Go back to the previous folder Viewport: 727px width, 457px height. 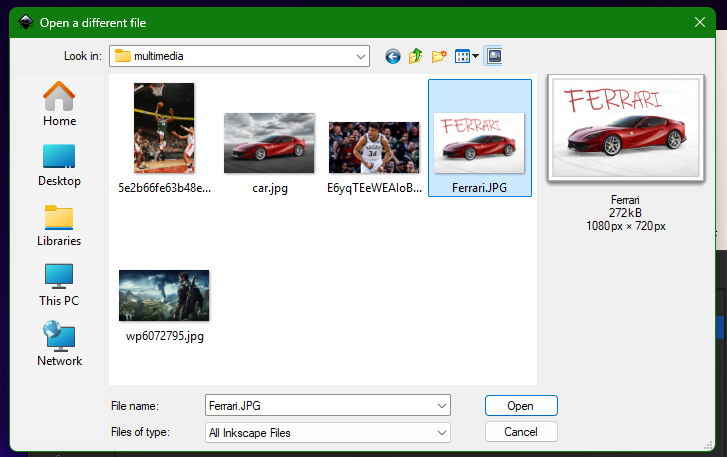click(x=393, y=57)
